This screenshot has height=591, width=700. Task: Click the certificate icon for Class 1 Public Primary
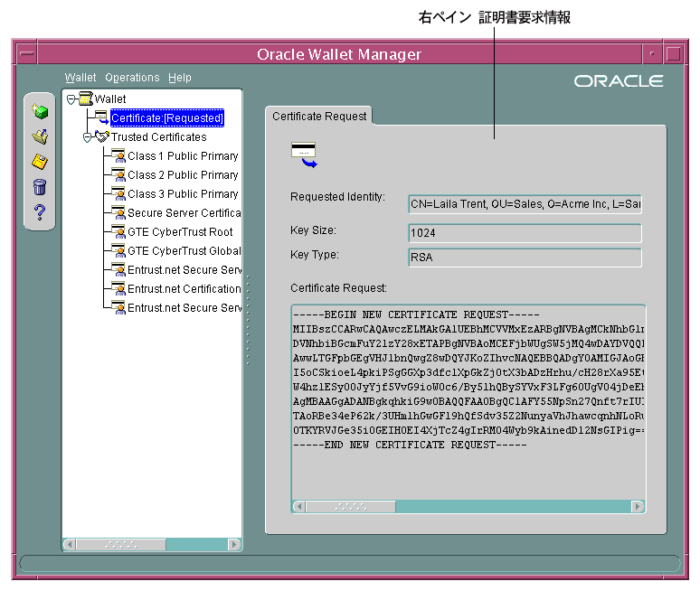click(118, 155)
